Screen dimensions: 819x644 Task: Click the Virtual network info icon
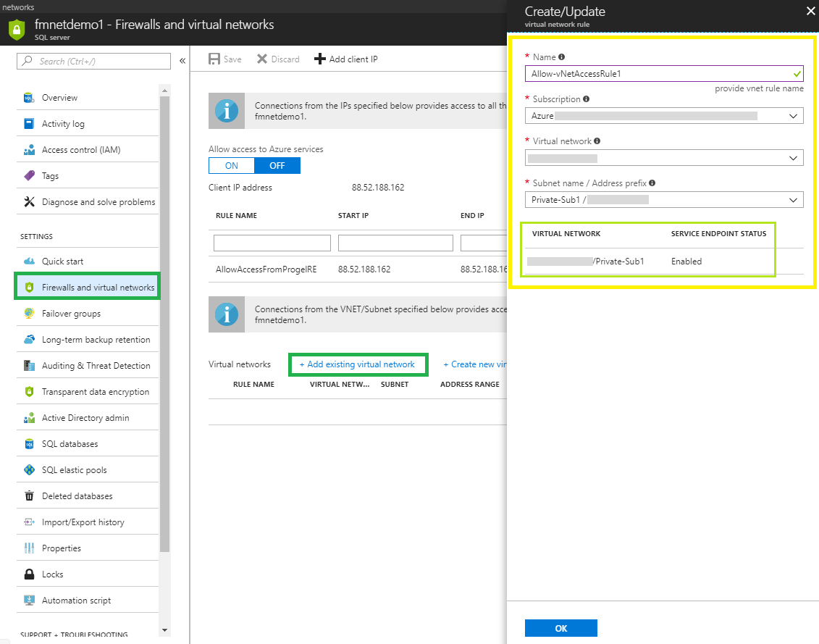(597, 141)
